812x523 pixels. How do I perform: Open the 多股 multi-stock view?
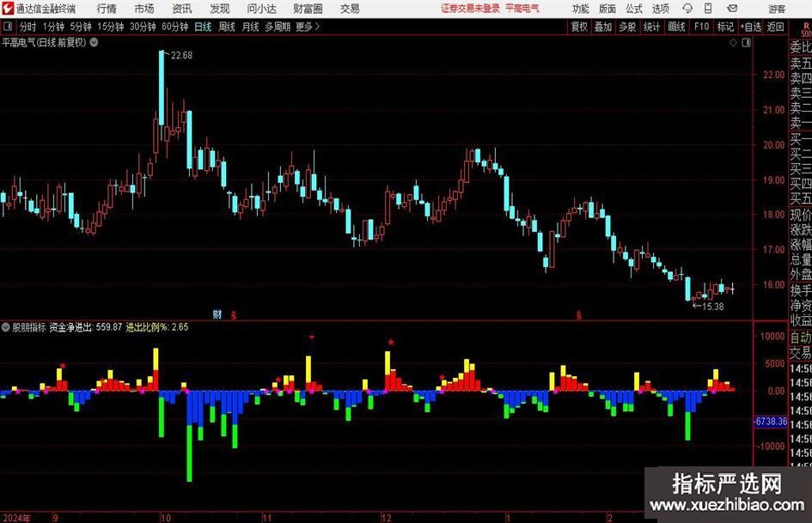627,27
